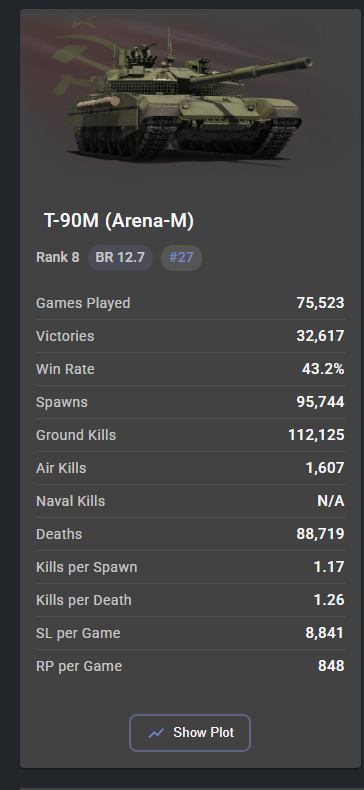Screen dimensions: 364x790
Task: Click the Show Plot button
Action: click(190, 733)
